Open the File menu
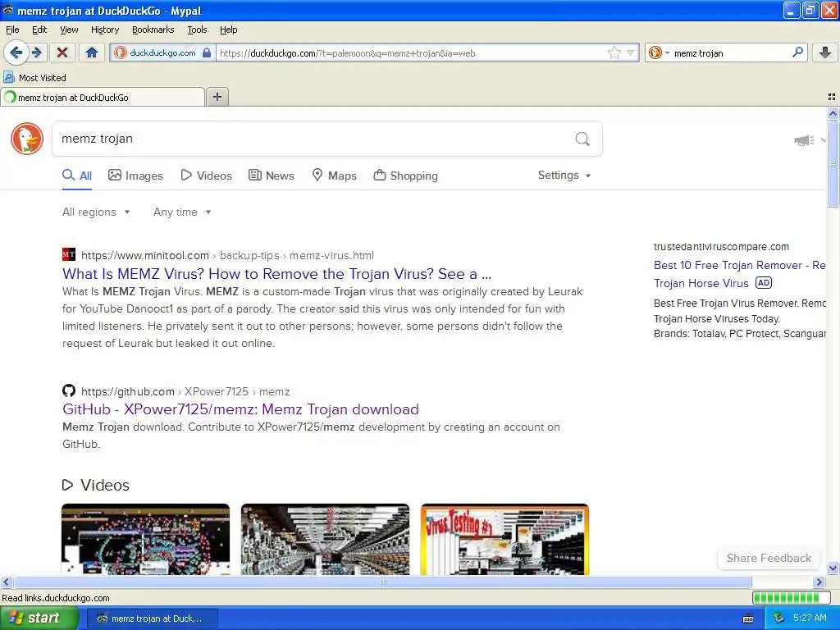840x630 pixels. (12, 30)
